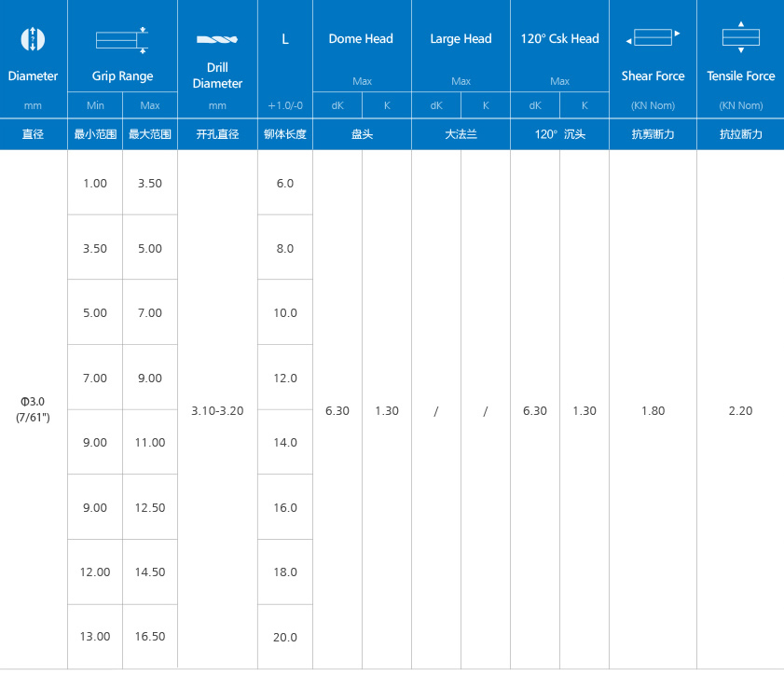Select the Dome Head column header
The height and width of the screenshot is (675, 784).
(x=361, y=39)
